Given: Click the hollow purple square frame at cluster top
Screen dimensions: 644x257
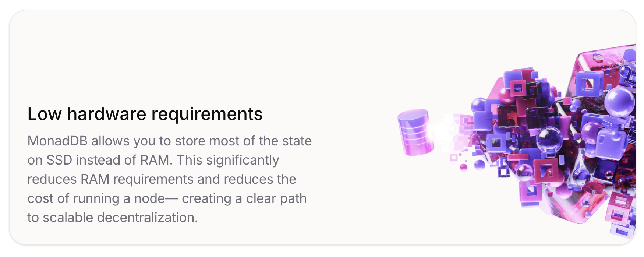Looking at the screenshot, I should point(589,83).
